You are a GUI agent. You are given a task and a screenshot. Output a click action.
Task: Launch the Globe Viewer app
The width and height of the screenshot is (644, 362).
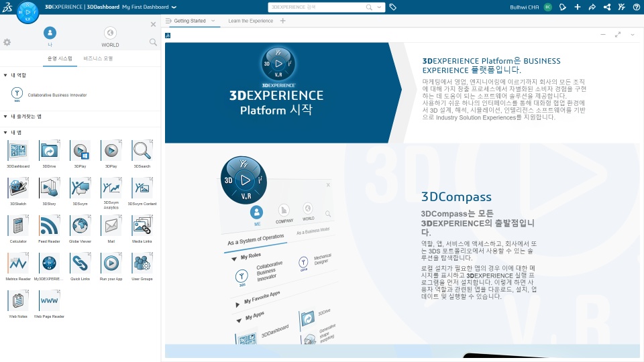click(x=80, y=226)
